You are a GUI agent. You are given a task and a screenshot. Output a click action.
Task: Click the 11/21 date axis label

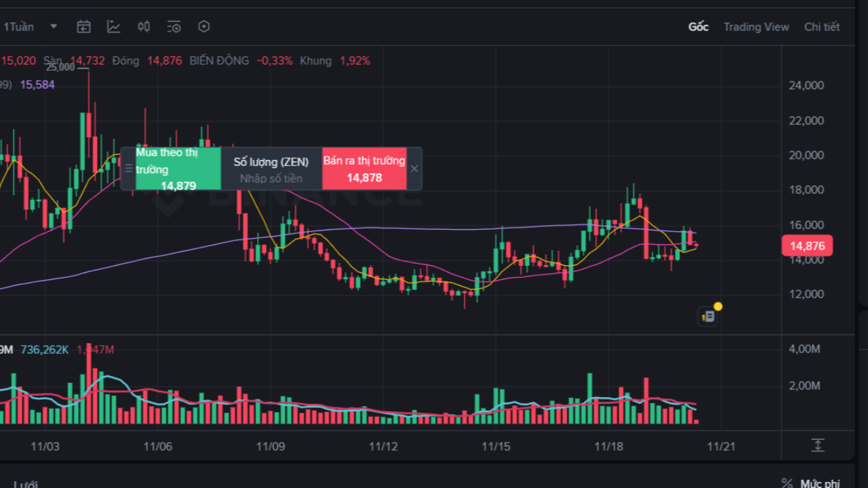click(x=721, y=447)
